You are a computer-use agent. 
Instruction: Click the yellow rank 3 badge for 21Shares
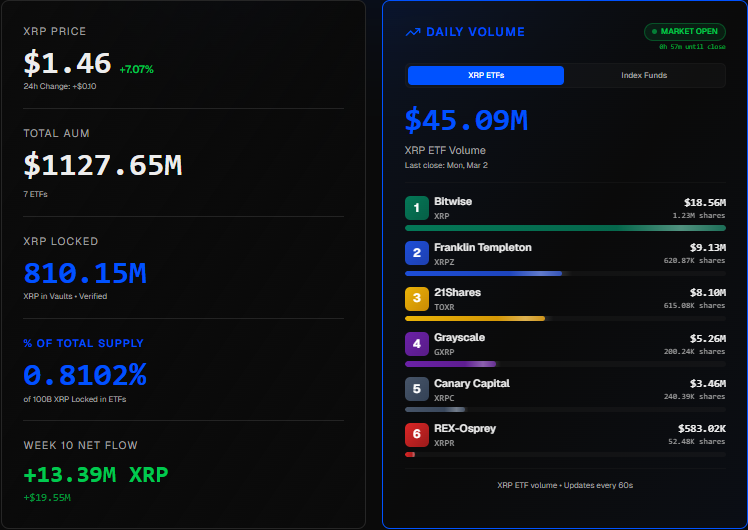[x=417, y=299]
